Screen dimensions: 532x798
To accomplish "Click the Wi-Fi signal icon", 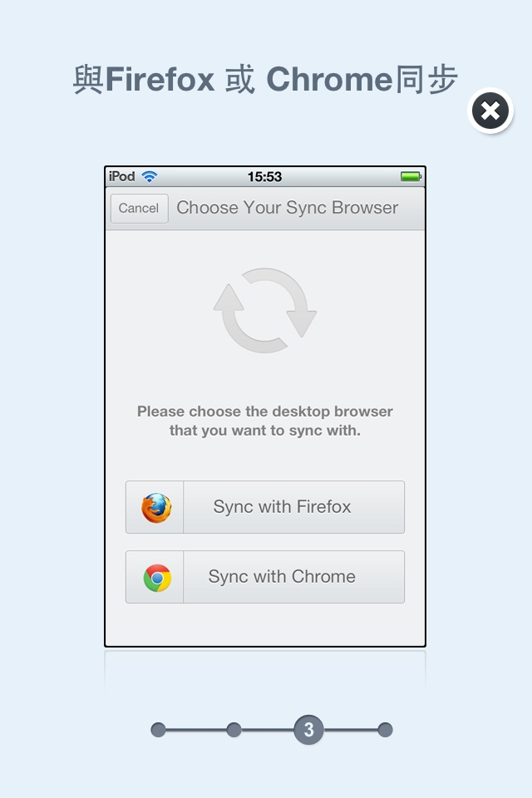I will [x=149, y=176].
